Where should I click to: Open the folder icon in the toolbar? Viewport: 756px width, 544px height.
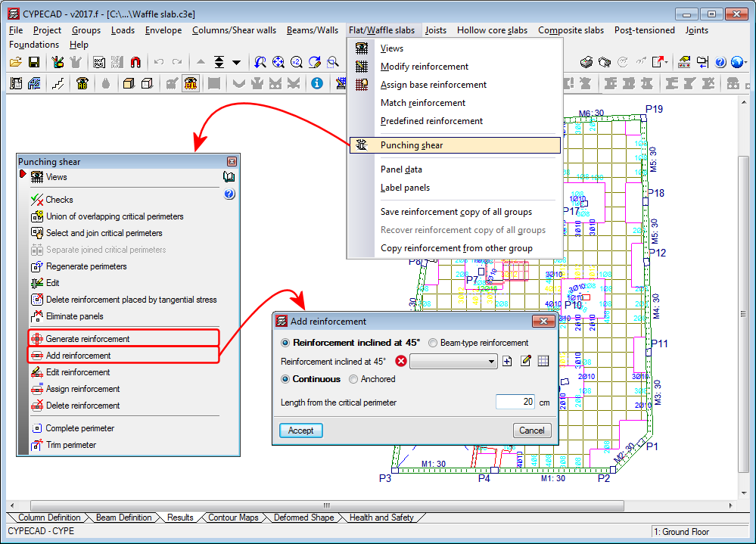coord(15,62)
